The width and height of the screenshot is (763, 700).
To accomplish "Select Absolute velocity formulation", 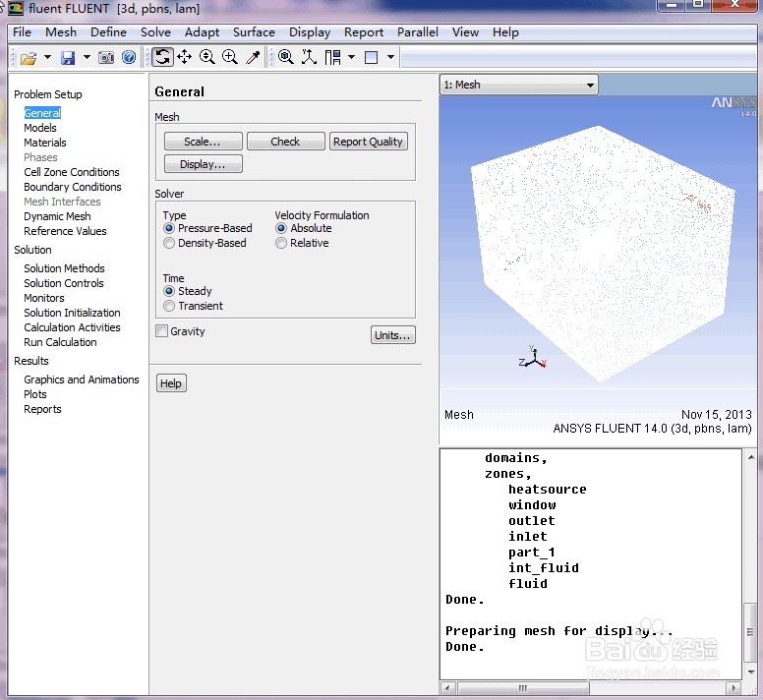I will 281,228.
